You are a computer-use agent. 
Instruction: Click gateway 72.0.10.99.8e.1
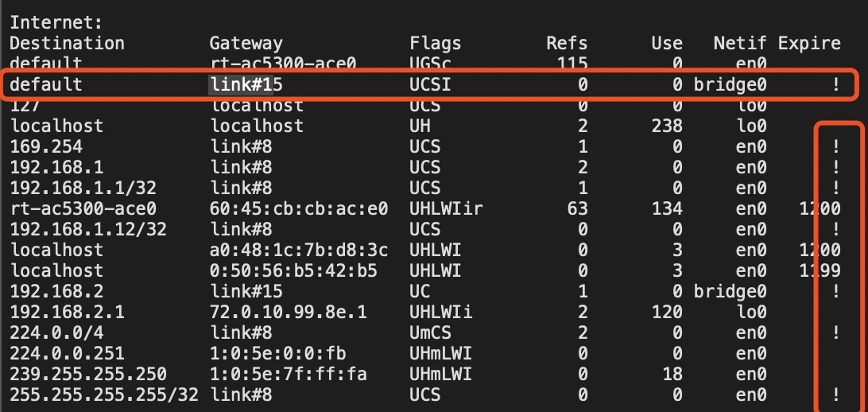[289, 312]
